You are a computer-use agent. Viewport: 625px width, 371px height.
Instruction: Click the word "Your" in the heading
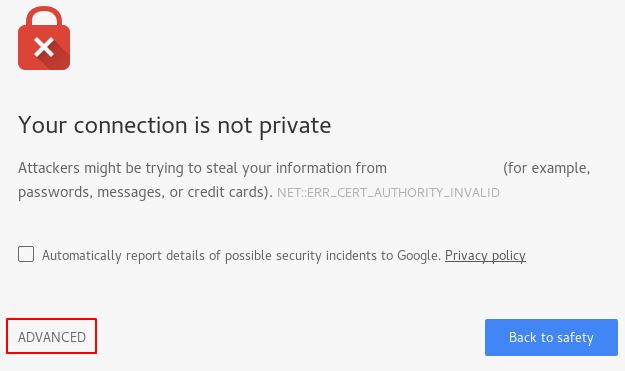pyautogui.click(x=42, y=125)
